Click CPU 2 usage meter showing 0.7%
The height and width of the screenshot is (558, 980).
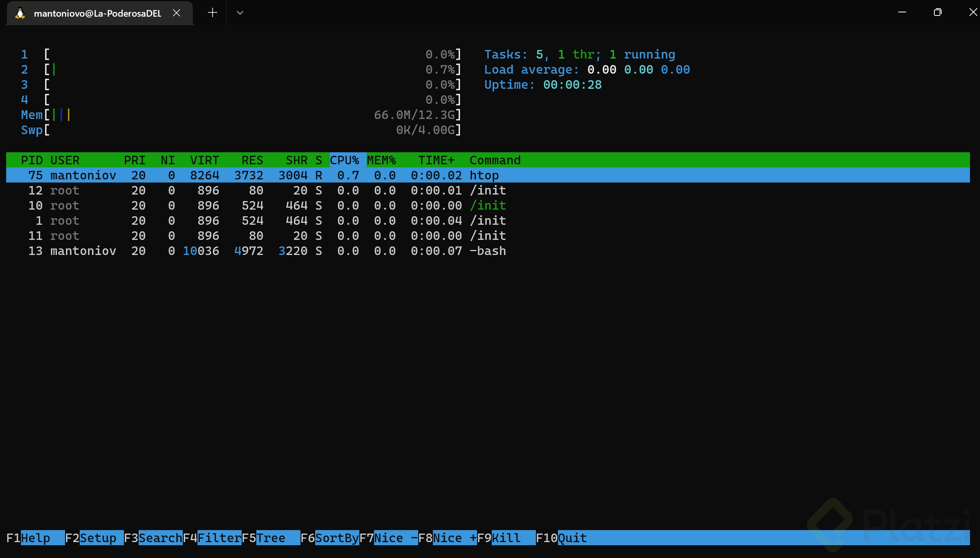[x=241, y=69]
